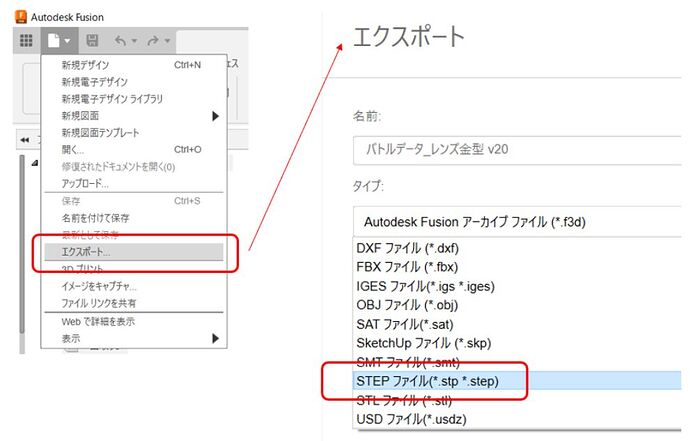The image size is (690, 441).
Task: Expand the 新規図面 submenu
Action: [x=134, y=116]
